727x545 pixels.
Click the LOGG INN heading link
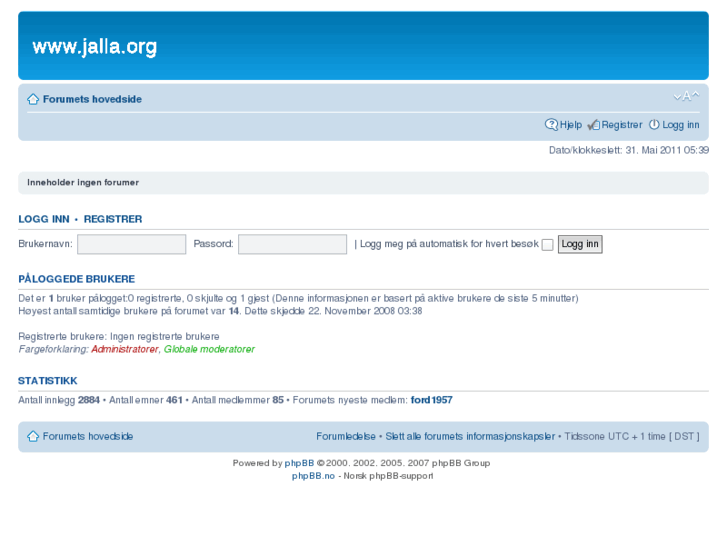coord(44,219)
